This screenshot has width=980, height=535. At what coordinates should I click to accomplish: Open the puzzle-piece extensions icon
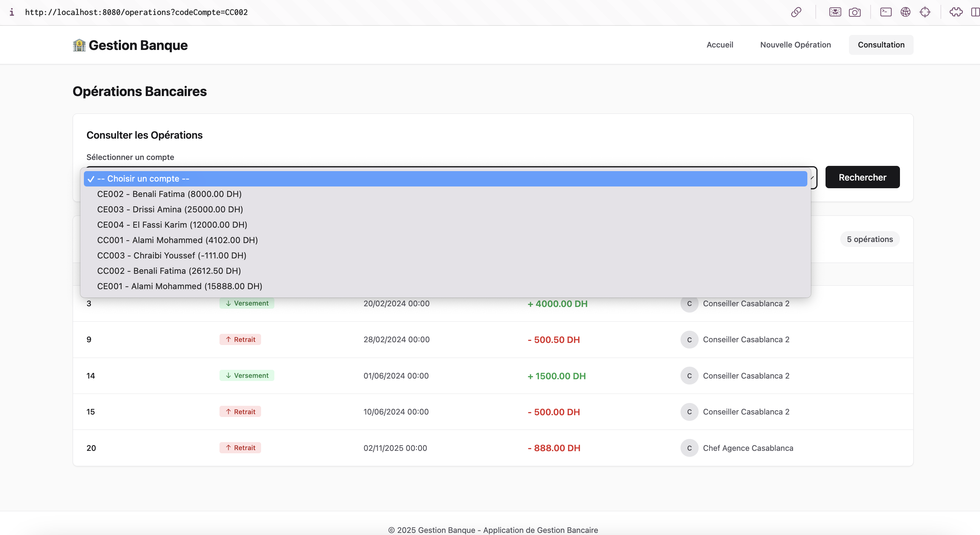(956, 12)
